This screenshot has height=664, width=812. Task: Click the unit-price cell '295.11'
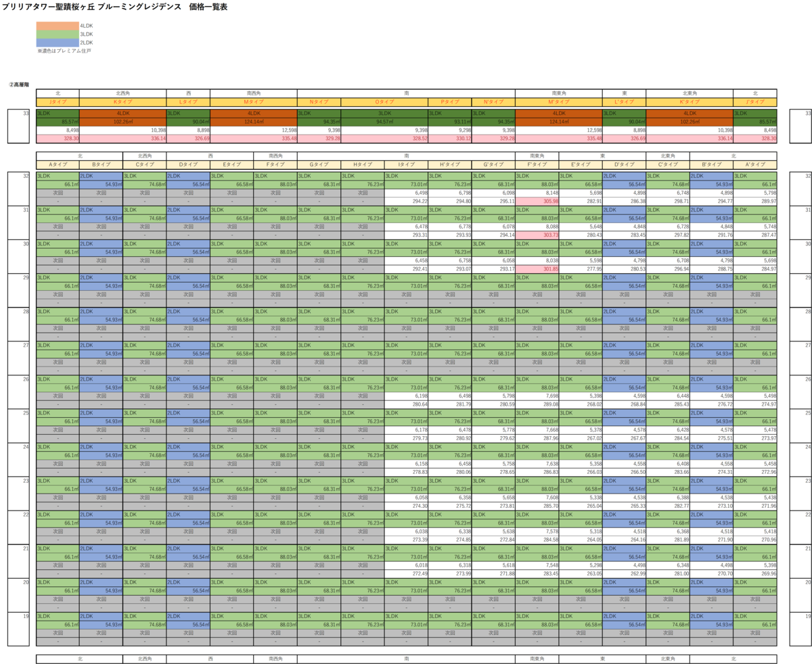click(493, 201)
